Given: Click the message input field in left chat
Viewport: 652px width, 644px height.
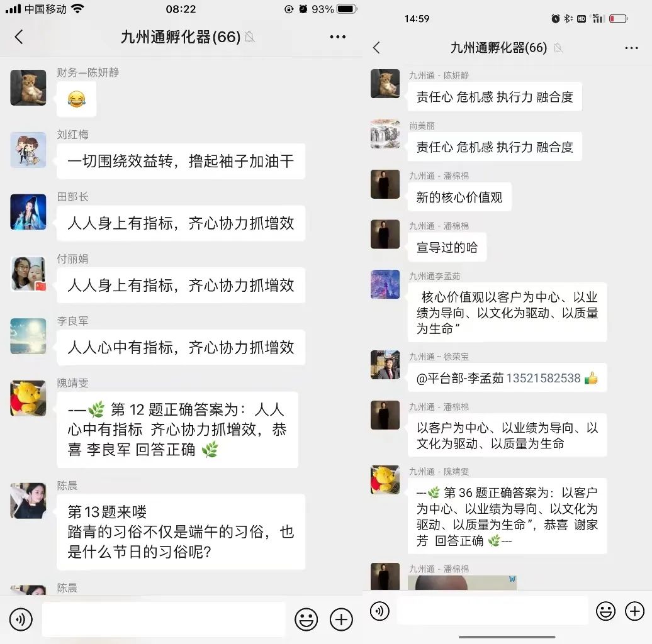Looking at the screenshot, I should (x=164, y=619).
